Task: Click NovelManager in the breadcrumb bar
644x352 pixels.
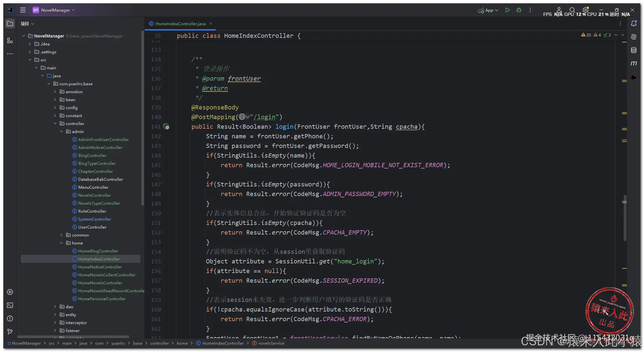Action: 26,343
